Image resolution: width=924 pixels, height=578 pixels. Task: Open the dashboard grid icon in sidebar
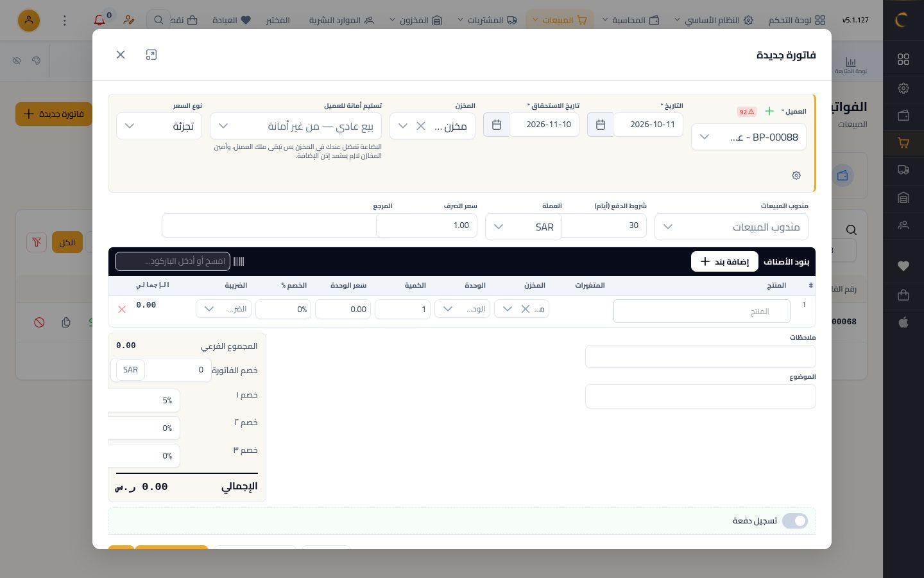pyautogui.click(x=903, y=59)
